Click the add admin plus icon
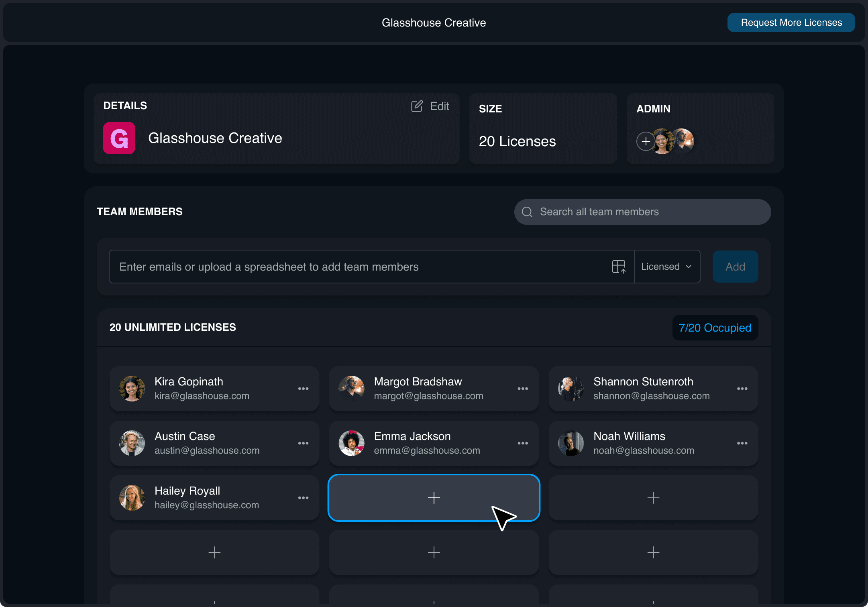 646,141
